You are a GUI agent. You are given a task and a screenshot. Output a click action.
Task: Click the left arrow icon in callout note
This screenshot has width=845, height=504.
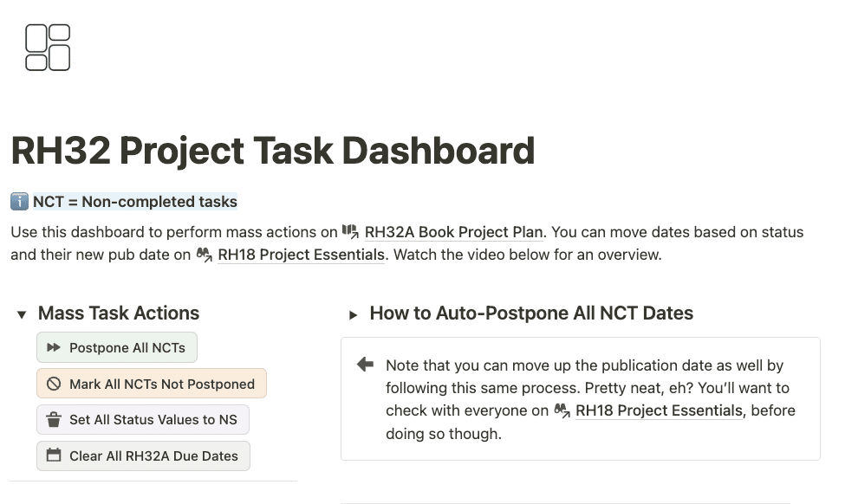click(x=365, y=365)
